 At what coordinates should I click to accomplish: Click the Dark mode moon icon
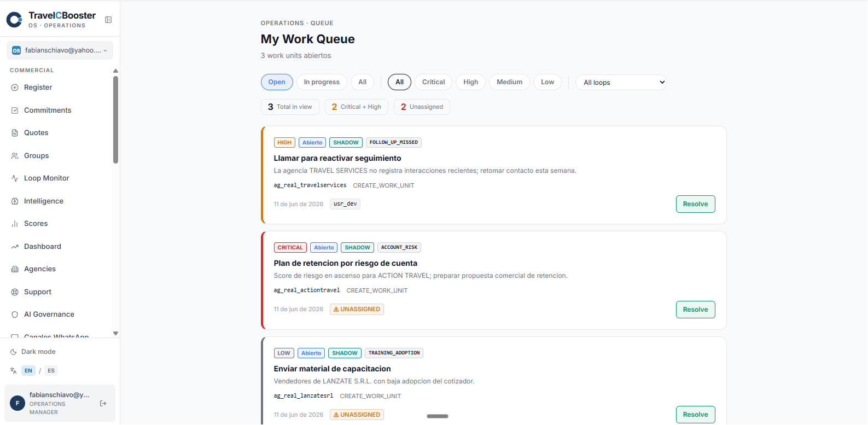[x=14, y=352]
